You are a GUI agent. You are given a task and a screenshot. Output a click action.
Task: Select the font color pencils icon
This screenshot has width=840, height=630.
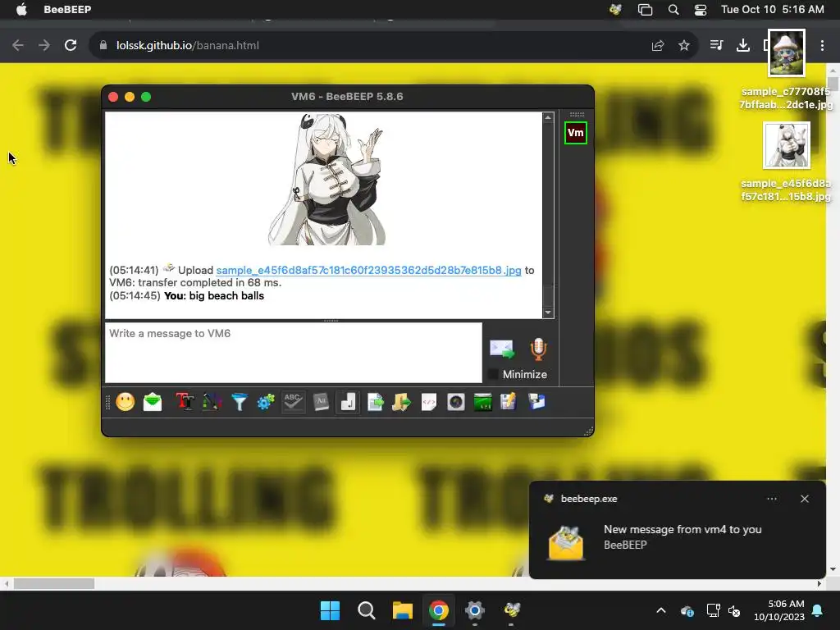(x=212, y=402)
